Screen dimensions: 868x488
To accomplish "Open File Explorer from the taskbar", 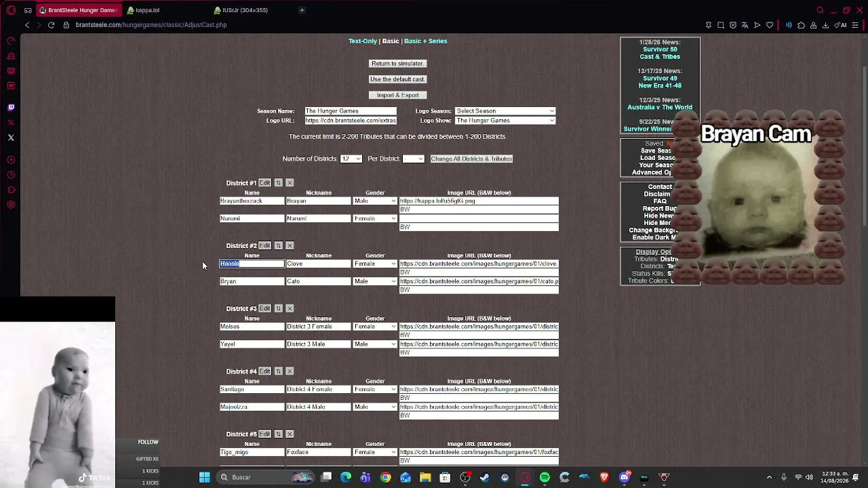I will [425, 477].
